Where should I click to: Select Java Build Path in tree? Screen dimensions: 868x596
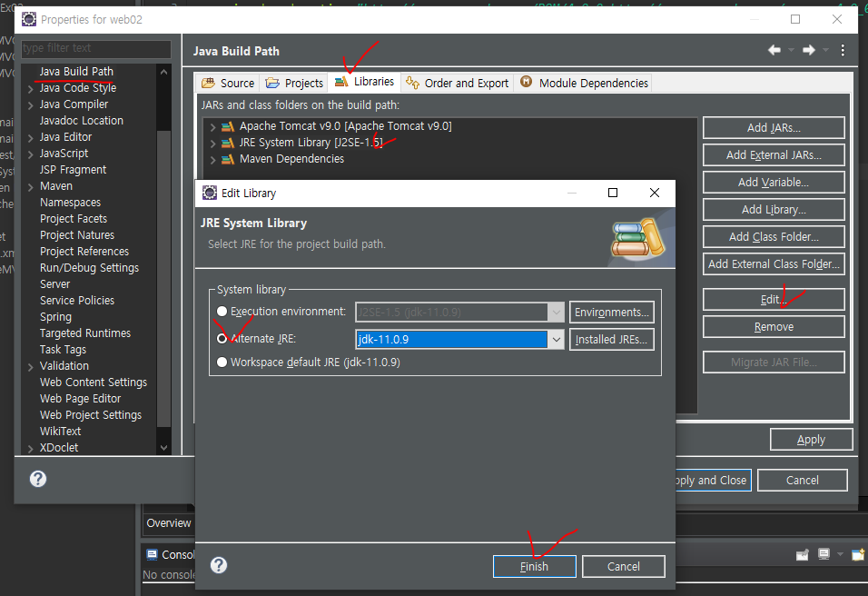(76, 72)
